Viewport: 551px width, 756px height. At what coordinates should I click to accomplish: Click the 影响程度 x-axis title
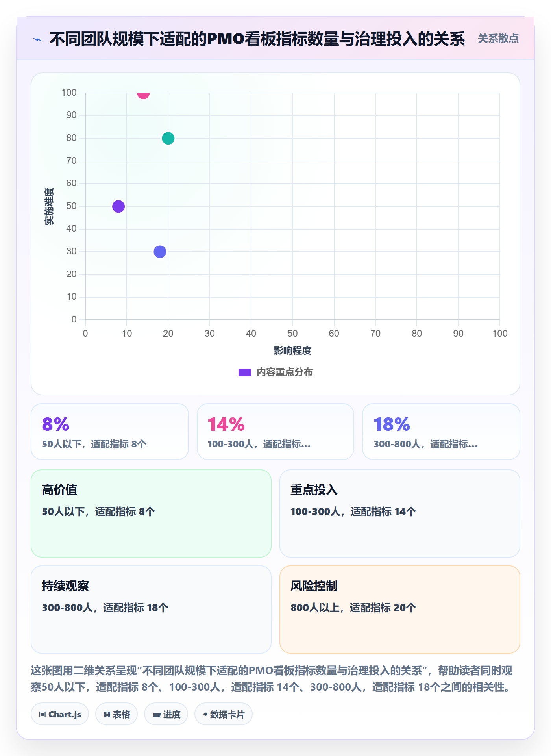click(292, 350)
